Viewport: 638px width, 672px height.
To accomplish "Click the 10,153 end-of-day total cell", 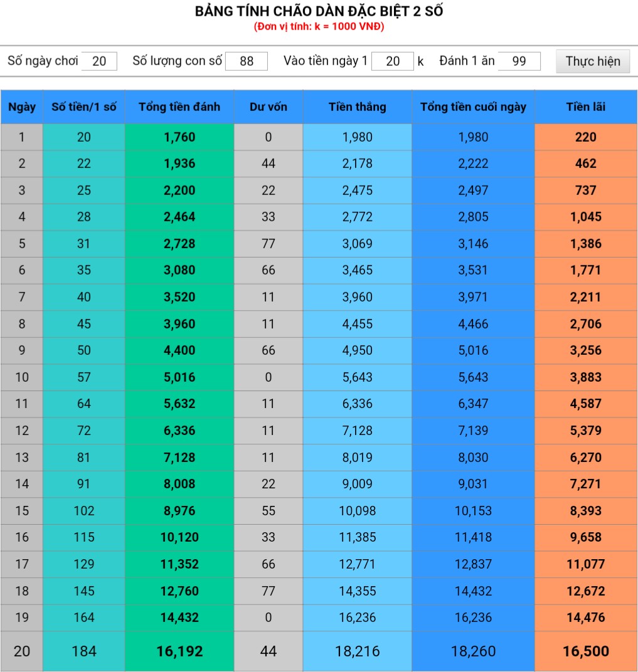I will point(473,511).
